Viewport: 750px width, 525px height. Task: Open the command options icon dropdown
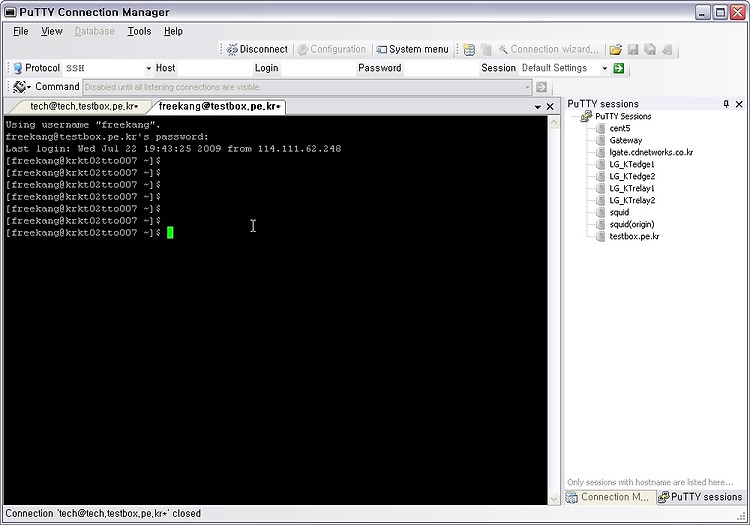22,87
